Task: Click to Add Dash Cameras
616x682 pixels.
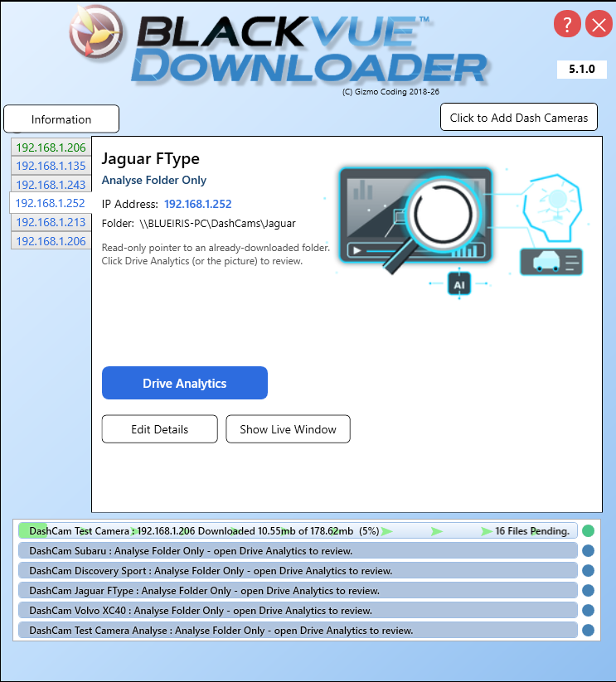Action: (x=519, y=117)
